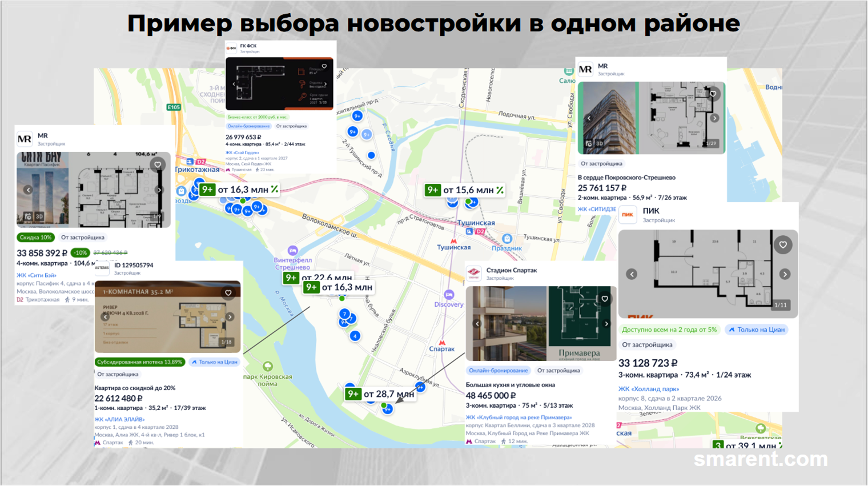Click heart icon on СИТИДЗЕН MR listing card
868x486 pixels.
click(713, 93)
